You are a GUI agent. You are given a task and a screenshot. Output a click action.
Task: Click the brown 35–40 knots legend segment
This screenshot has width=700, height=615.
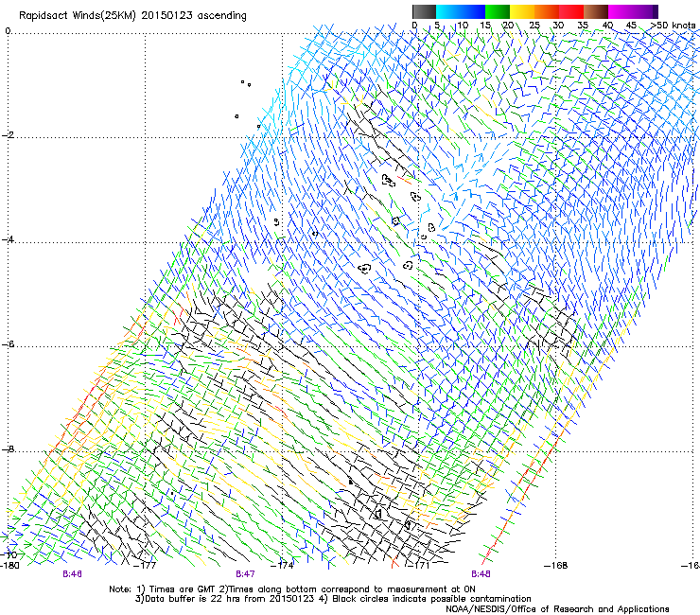tap(596, 11)
